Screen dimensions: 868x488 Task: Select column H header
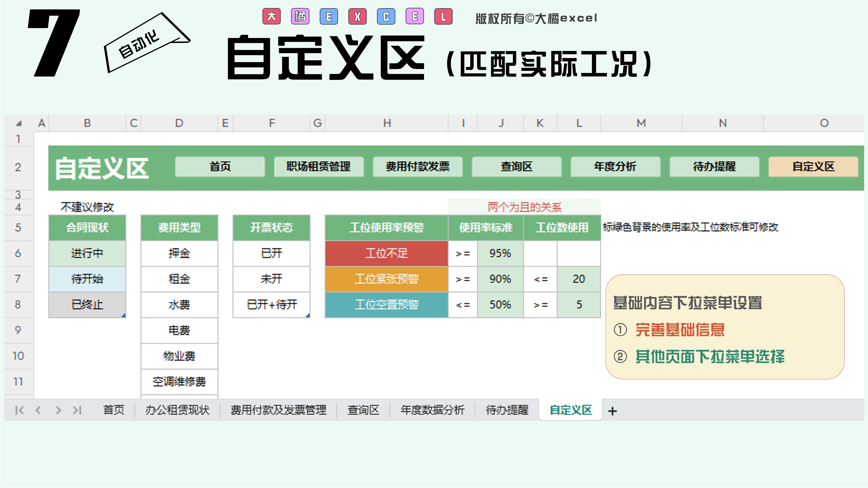(387, 123)
